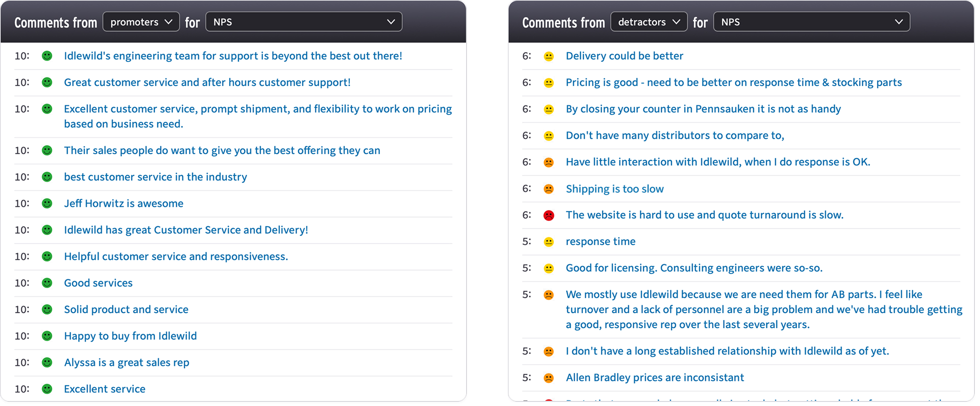Click orange sad face beside Shipping is too slow
Screen dimensions: 980x406
[x=549, y=189]
